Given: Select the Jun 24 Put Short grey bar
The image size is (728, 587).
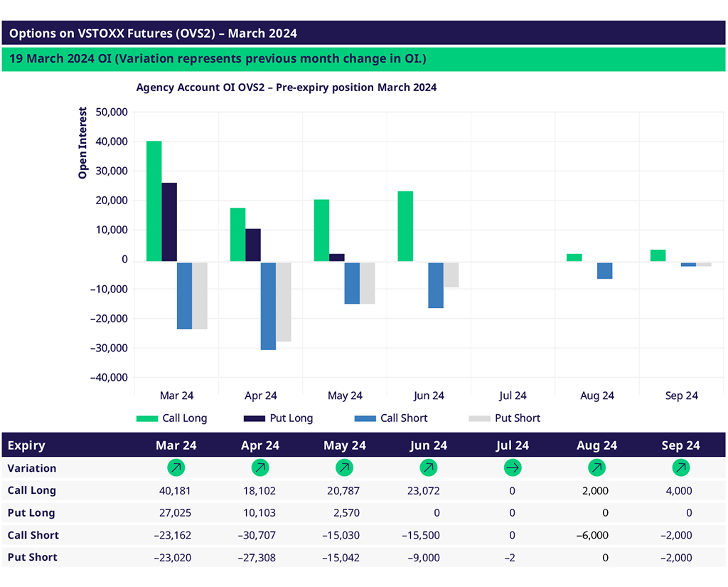Looking at the screenshot, I should pos(451,275).
